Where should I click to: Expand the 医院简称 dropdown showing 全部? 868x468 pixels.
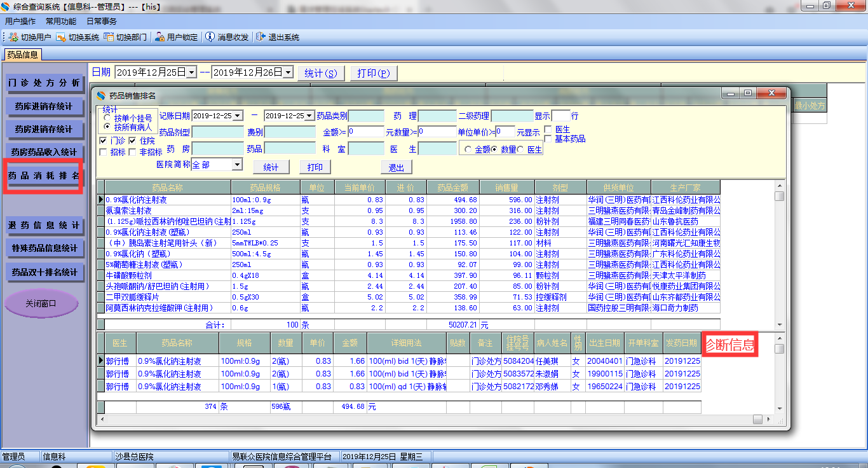[x=237, y=165]
